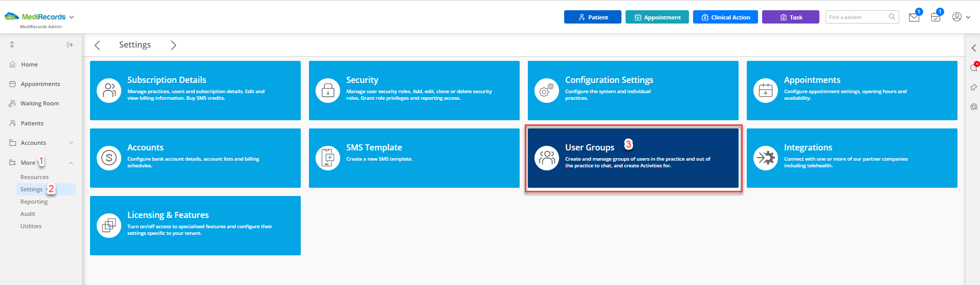The image size is (980, 285).
Task: Click the MediRecords cloud logo
Action: [x=12, y=17]
